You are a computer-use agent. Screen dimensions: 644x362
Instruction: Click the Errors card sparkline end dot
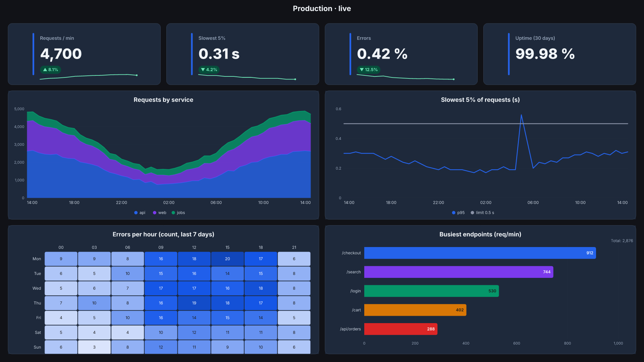(x=454, y=79)
